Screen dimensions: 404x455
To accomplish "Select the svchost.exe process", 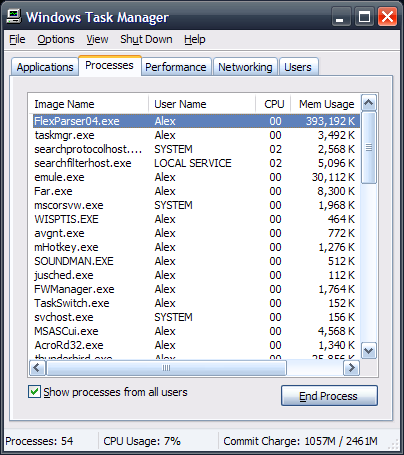I will (196, 317).
